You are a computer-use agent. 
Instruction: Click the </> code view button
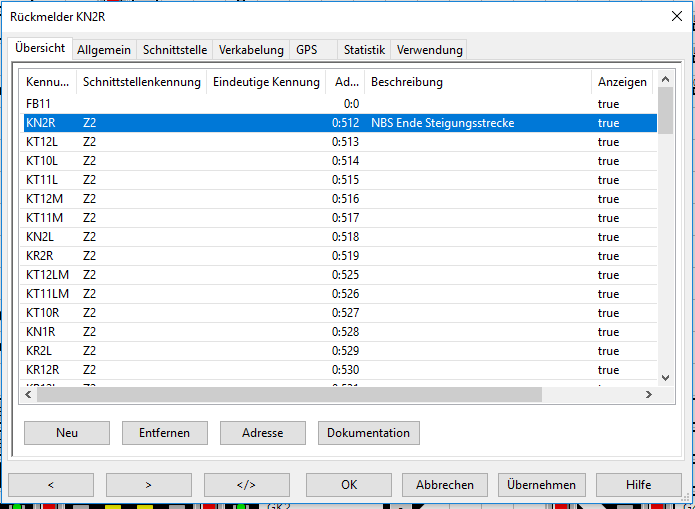[246, 485]
